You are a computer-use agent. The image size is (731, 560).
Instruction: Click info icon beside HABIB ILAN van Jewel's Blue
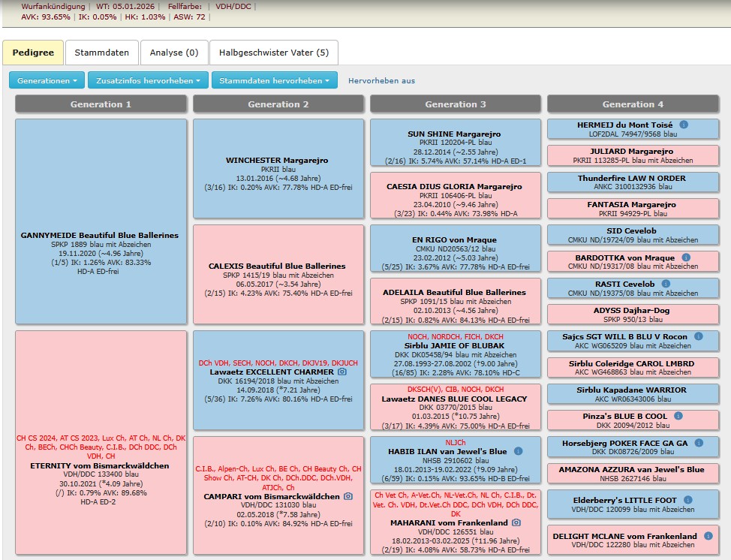(x=518, y=451)
